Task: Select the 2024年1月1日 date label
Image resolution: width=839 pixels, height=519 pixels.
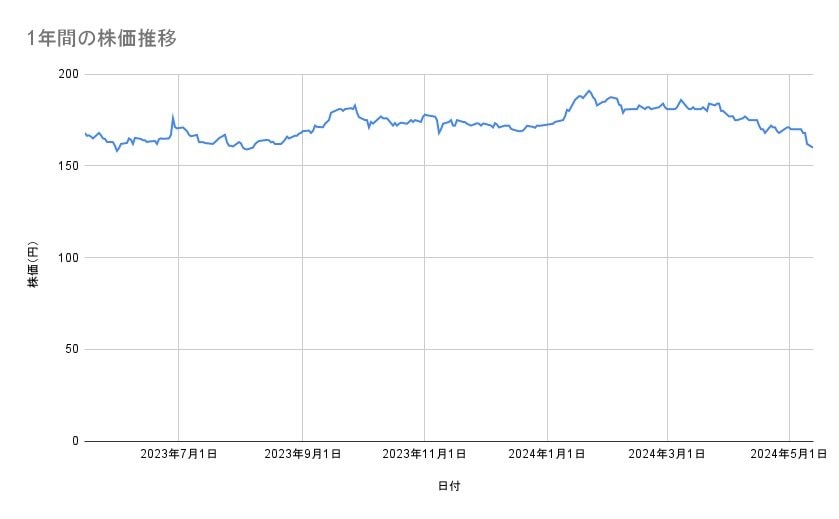Action: coord(546,454)
